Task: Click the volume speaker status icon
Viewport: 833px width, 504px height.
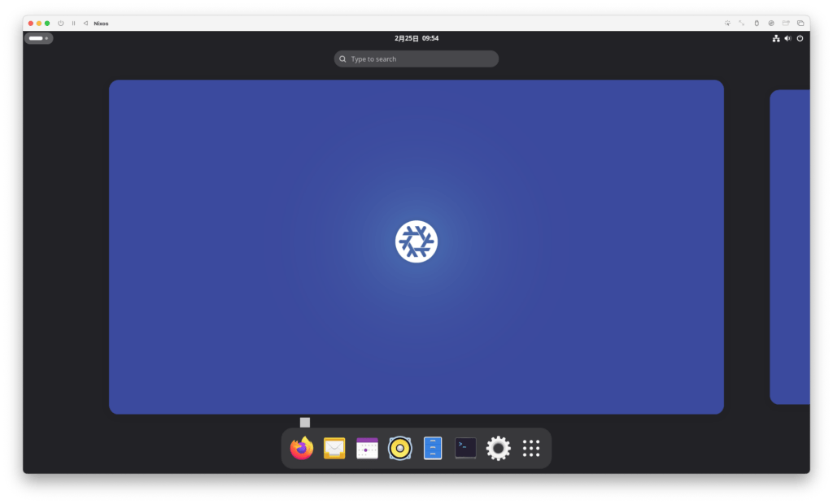Action: tap(787, 38)
